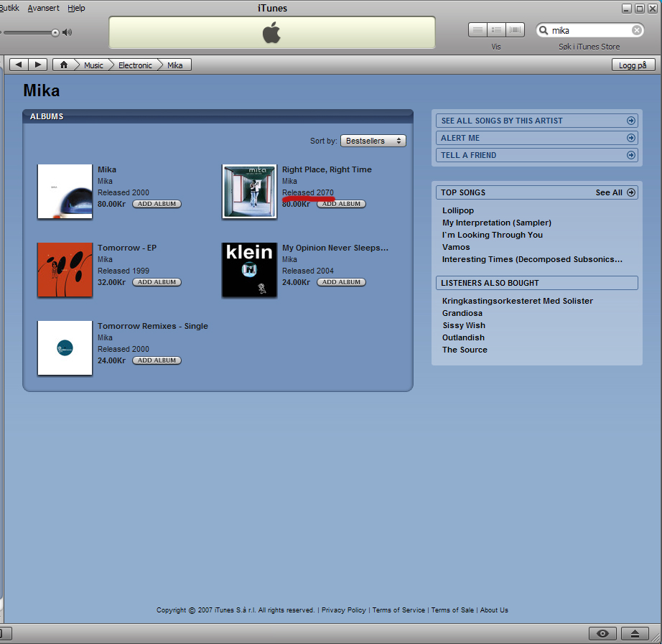Click the Tomorrow - EP title
Screen dimensions: 662x644
coord(127,248)
